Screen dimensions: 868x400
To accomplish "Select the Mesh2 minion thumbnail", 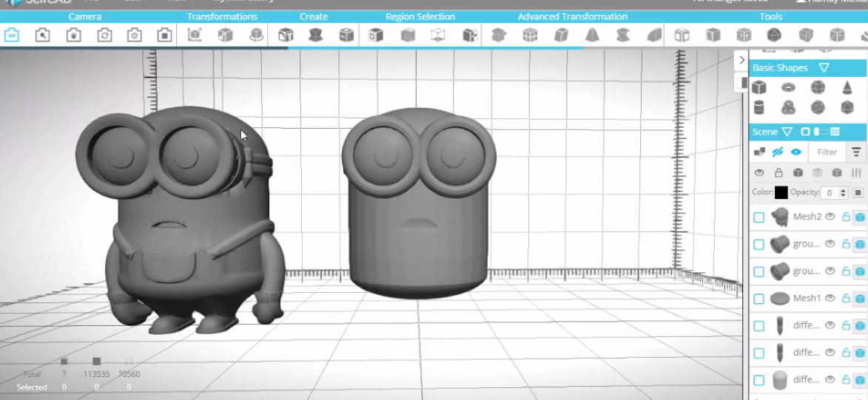I will click(780, 217).
